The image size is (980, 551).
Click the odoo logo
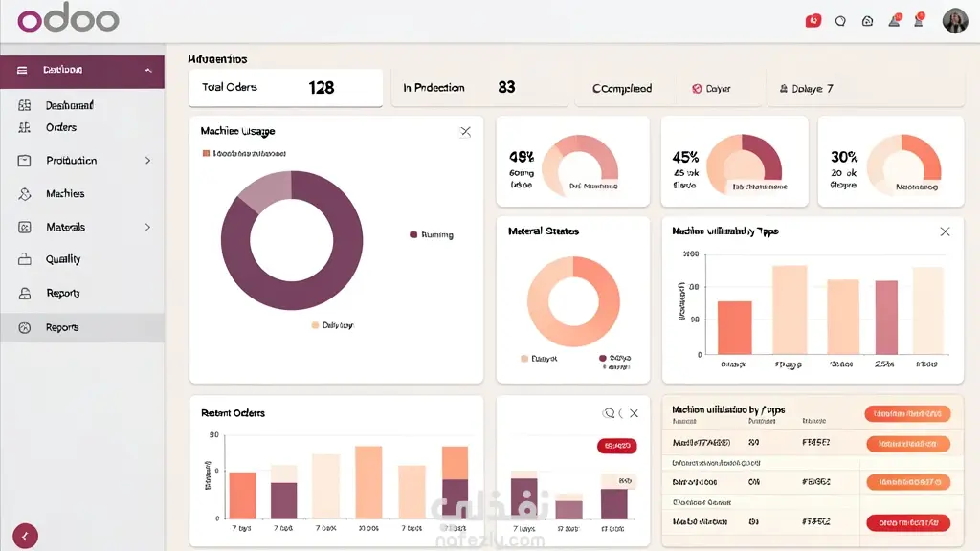[x=68, y=20]
